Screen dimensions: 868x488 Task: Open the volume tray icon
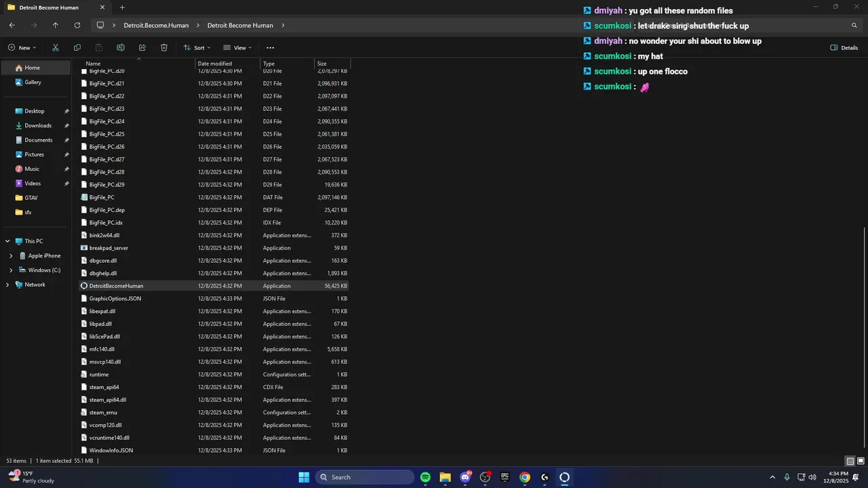[812, 477]
